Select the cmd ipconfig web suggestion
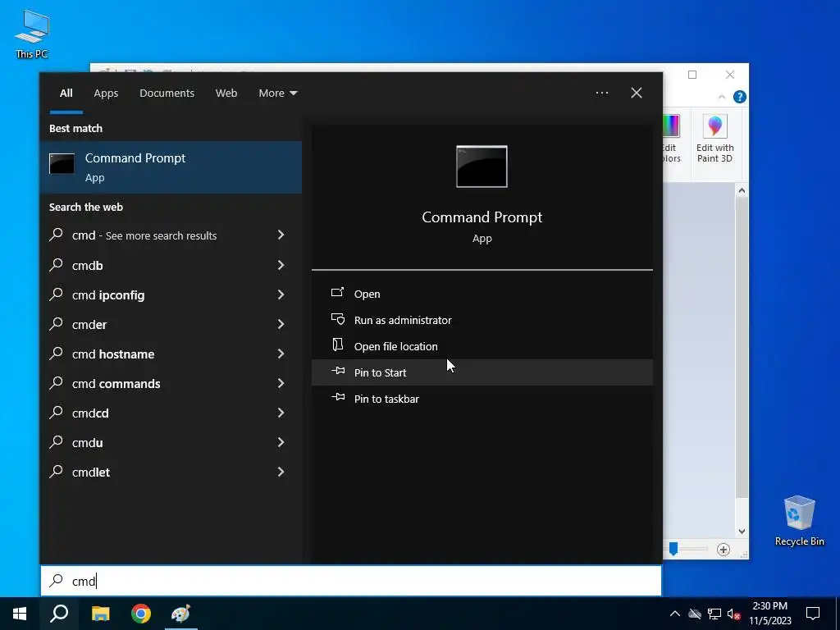This screenshot has width=840, height=630. pos(171,294)
